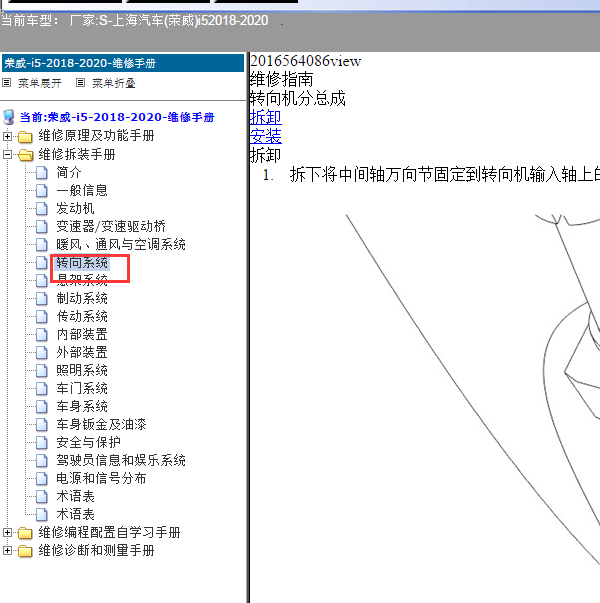Click the 菜单折叠 collapse-all icon
600x603 pixels.
(80, 83)
